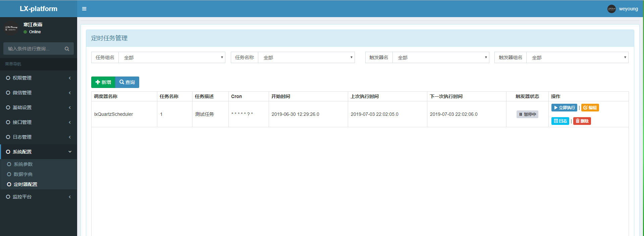
Task: Select 数据字典 submenu item
Action: coord(39,174)
